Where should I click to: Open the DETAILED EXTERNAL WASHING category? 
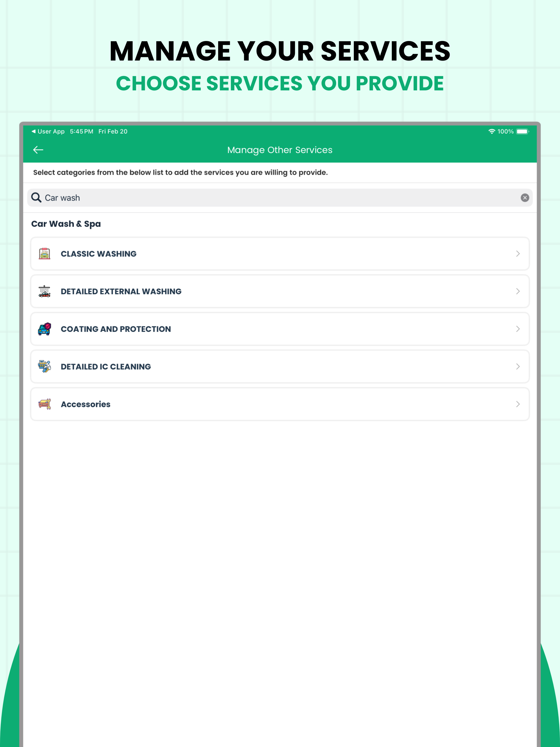click(280, 291)
